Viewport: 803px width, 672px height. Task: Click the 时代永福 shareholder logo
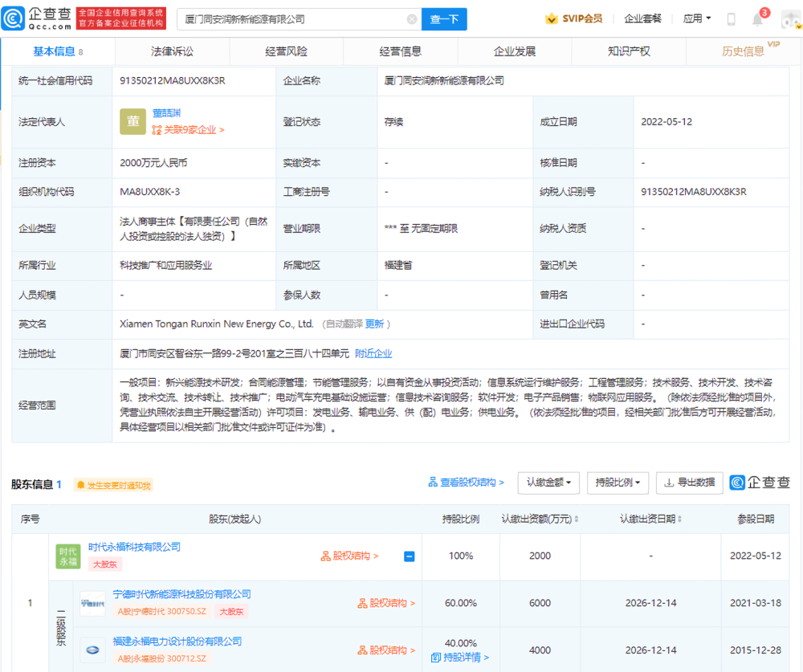(x=68, y=556)
